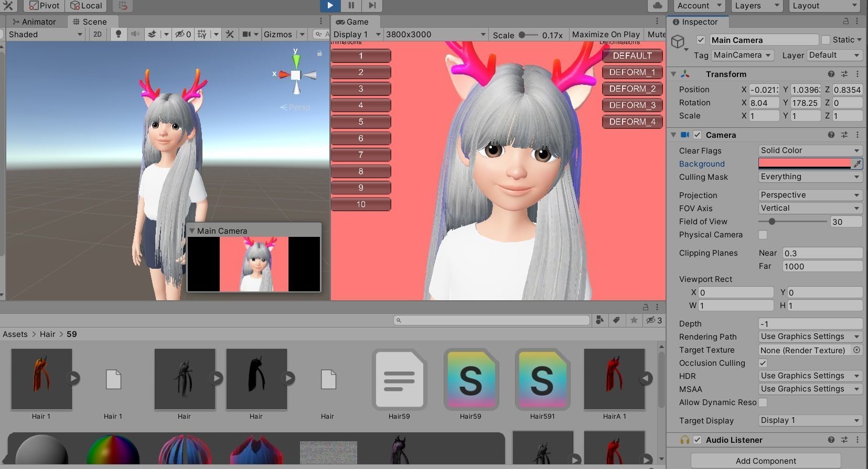Click the Pause button in the toolbar

[351, 5]
